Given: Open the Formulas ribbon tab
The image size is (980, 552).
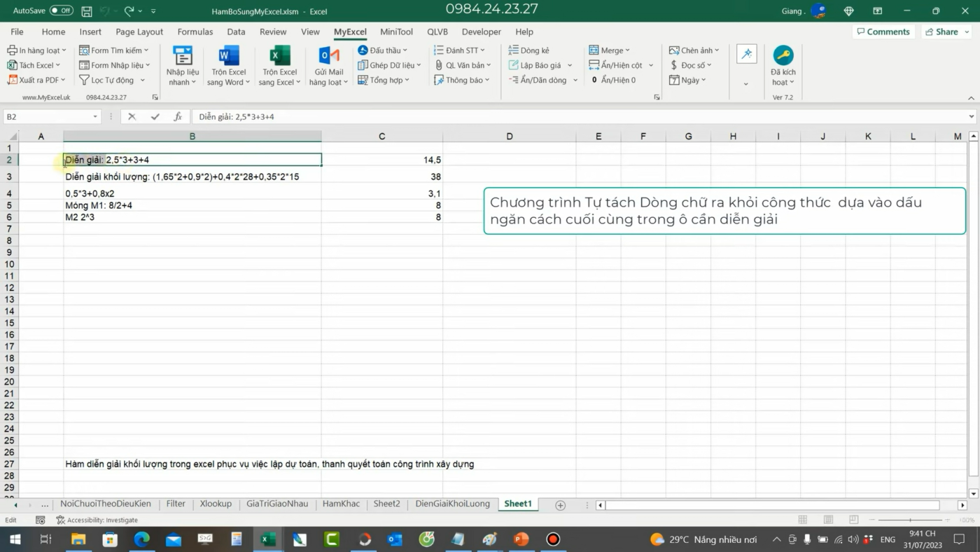Looking at the screenshot, I should click(195, 32).
